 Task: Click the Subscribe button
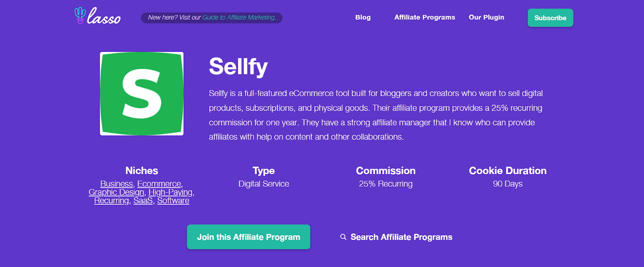(550, 18)
